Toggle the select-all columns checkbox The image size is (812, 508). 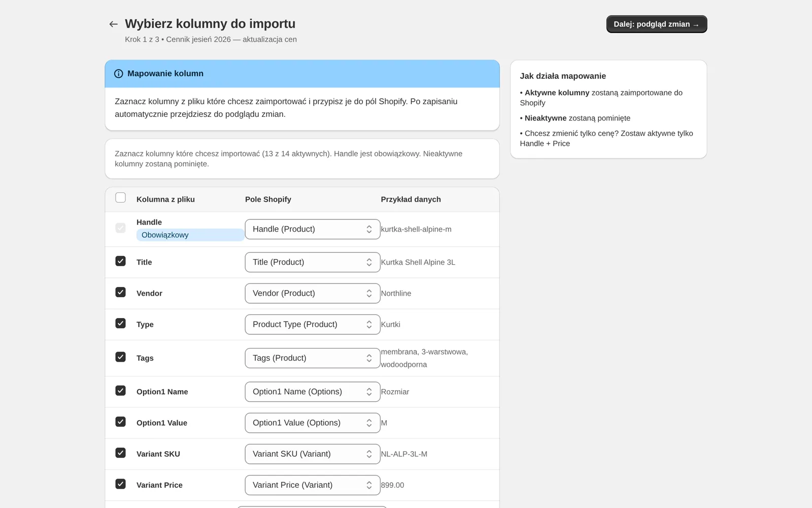click(120, 198)
